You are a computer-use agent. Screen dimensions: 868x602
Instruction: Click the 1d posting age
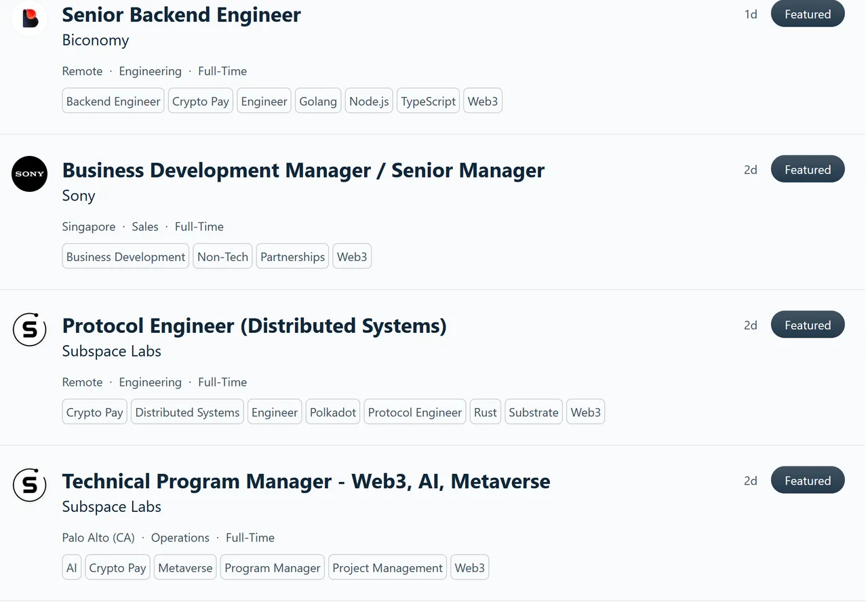[x=751, y=14]
